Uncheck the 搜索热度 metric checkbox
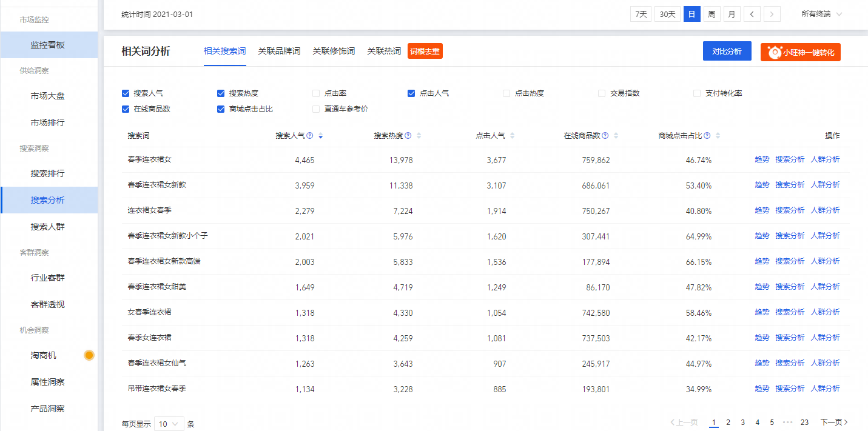 221,93
